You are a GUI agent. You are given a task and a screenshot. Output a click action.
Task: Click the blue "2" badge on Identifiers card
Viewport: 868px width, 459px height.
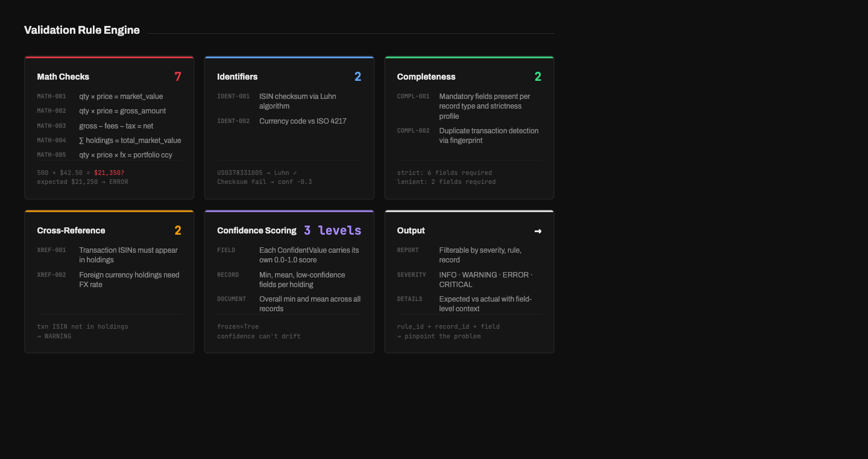pyautogui.click(x=358, y=77)
